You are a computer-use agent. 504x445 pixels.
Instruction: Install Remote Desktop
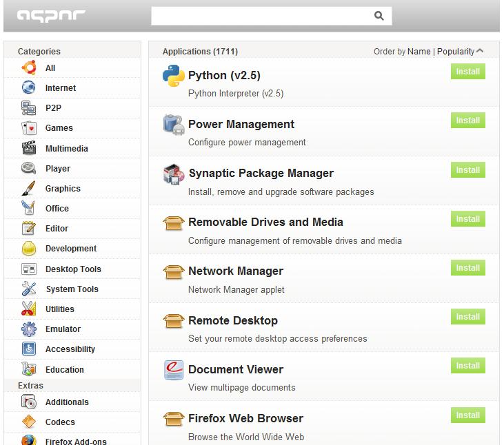tap(467, 317)
